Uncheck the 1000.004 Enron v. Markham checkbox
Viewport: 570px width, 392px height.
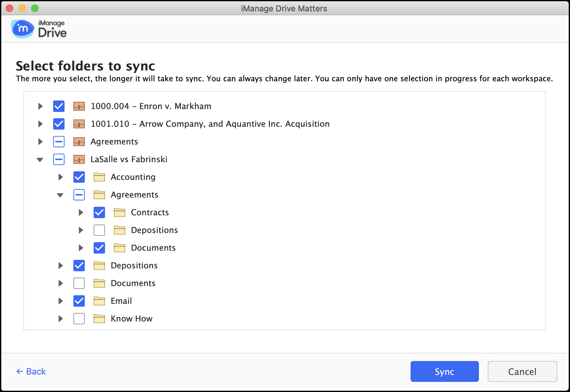pos(59,106)
